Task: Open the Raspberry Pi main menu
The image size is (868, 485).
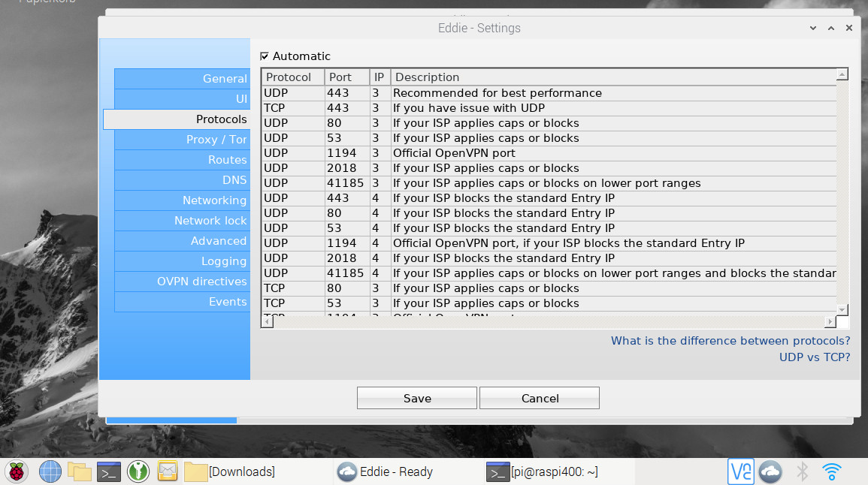Action: coord(17,471)
